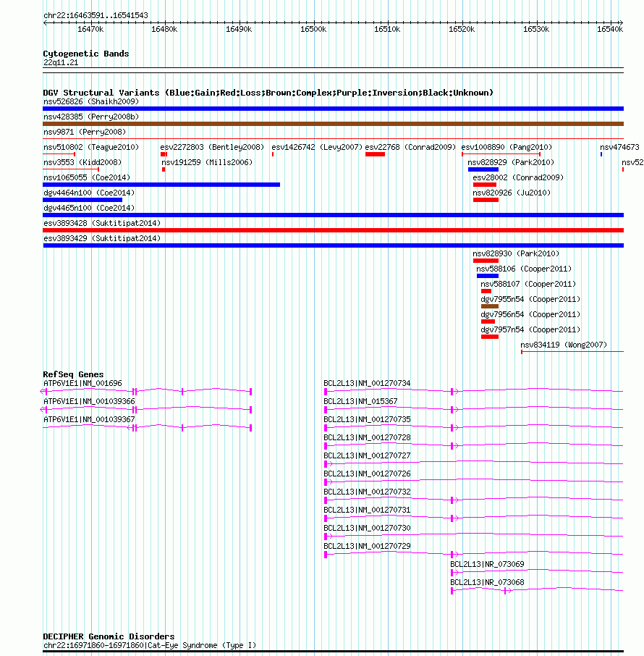Image resolution: width=644 pixels, height=656 pixels.
Task: Click nsv820926 (Ju2010) label
Action: [512, 193]
